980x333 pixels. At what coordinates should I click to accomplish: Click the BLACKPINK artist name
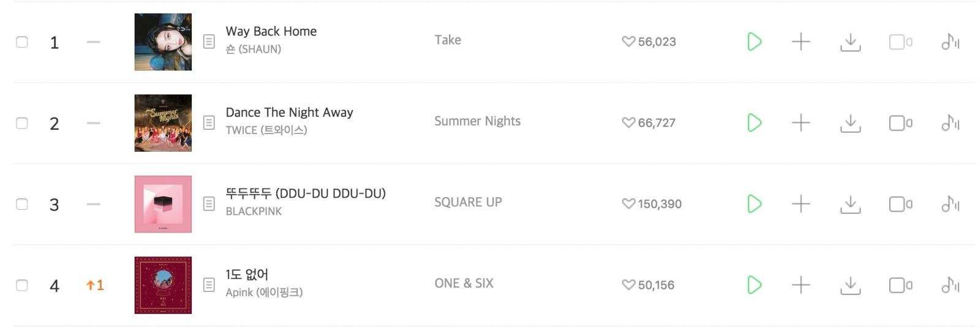pos(254,211)
